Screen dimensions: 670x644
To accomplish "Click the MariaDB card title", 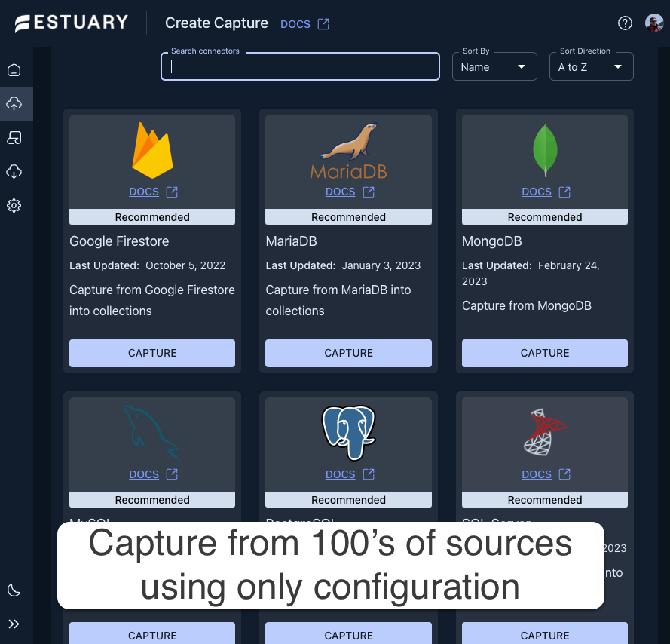I will 292,241.
